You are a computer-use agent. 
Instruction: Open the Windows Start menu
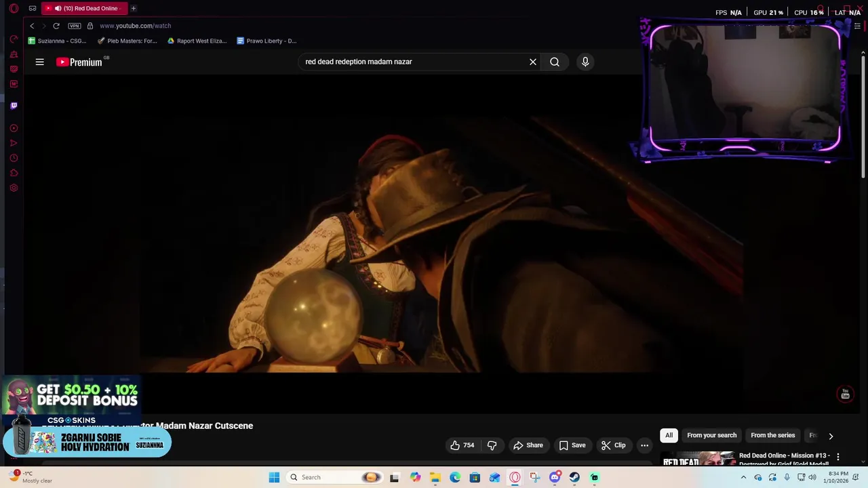274,477
